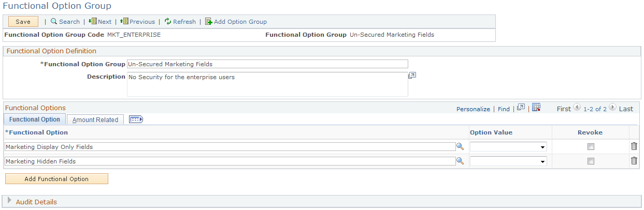Look up Marketing Display Only Fields option

[x=460, y=147]
